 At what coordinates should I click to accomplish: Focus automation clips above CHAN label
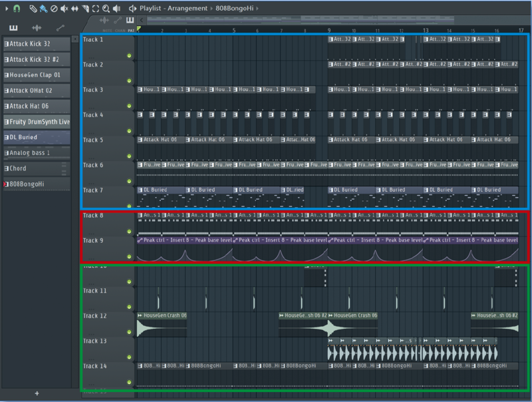(118, 21)
